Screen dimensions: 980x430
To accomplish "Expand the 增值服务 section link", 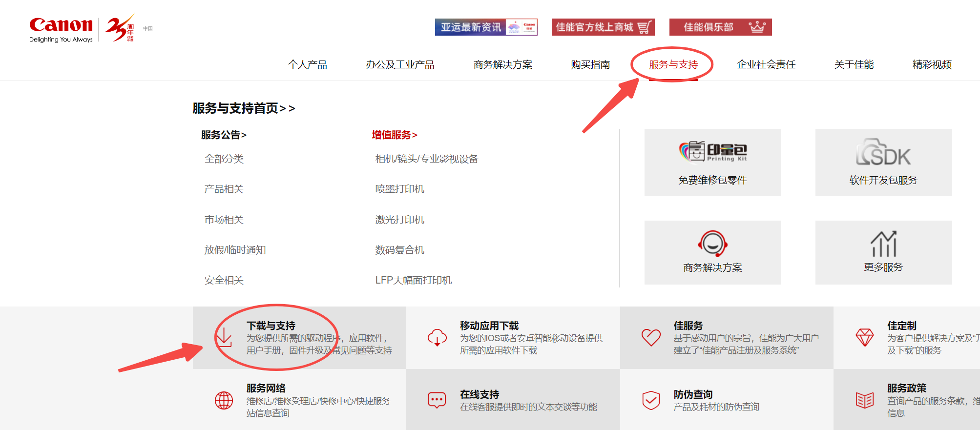I will [395, 135].
